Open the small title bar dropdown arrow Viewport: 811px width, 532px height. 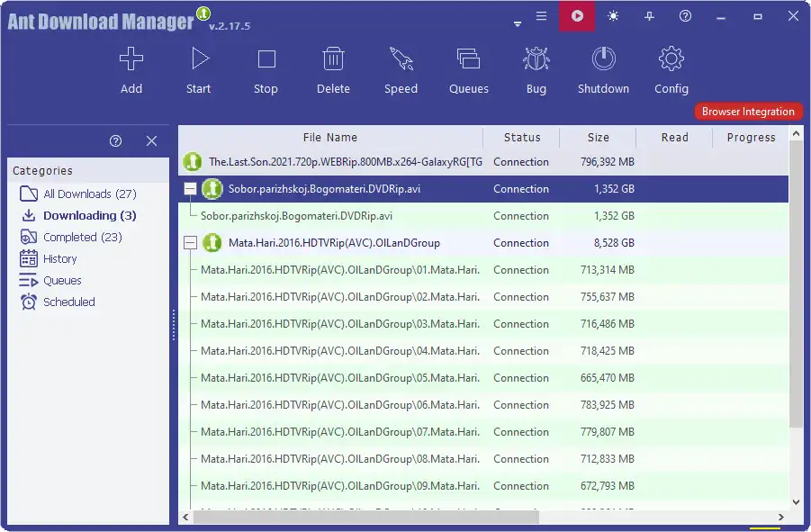[x=518, y=24]
